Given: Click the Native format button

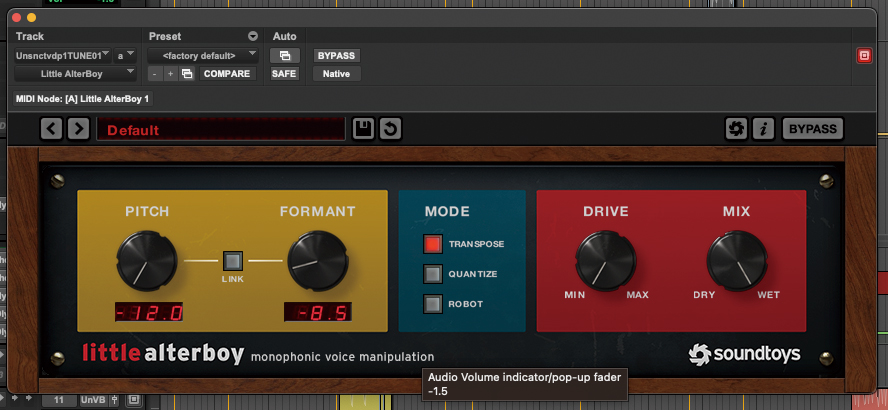Looking at the screenshot, I should [x=336, y=74].
